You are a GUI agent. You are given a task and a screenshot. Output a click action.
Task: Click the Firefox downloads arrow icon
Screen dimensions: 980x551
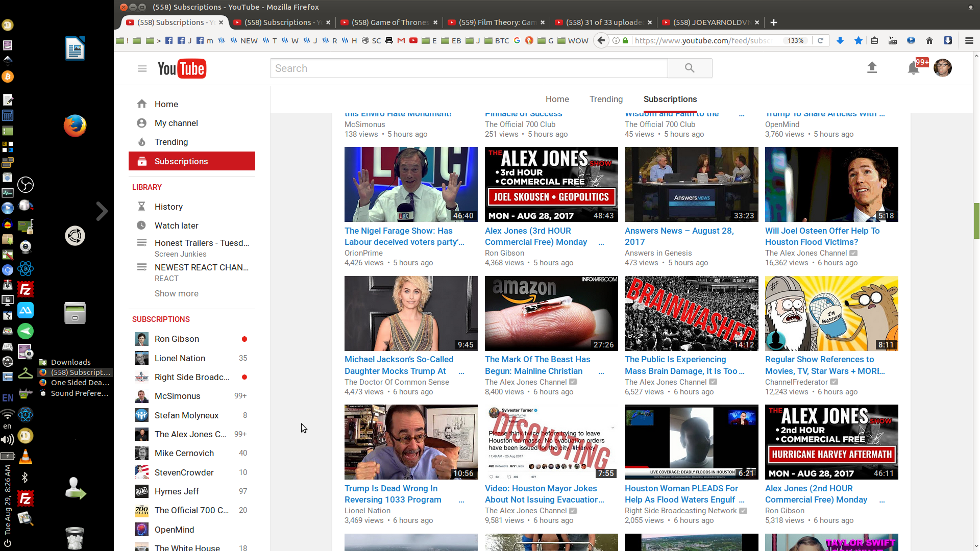click(x=840, y=40)
